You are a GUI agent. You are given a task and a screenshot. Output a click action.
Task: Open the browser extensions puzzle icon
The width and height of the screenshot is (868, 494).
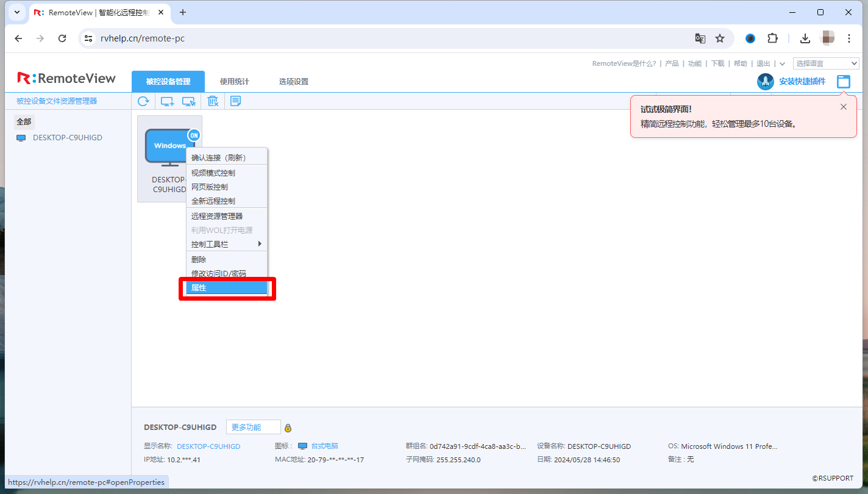pos(773,38)
